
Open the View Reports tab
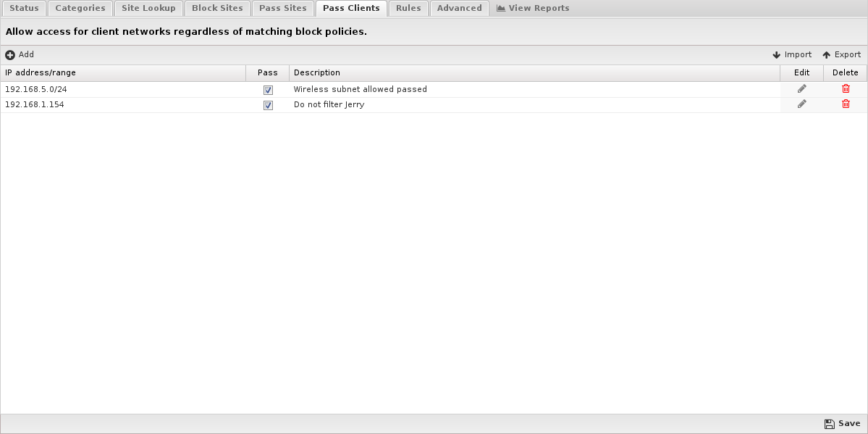click(533, 8)
